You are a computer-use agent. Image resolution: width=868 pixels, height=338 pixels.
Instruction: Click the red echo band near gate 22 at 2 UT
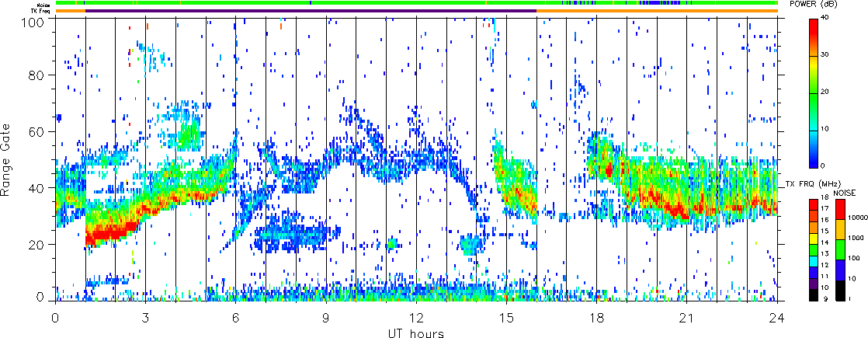pyautogui.click(x=111, y=234)
